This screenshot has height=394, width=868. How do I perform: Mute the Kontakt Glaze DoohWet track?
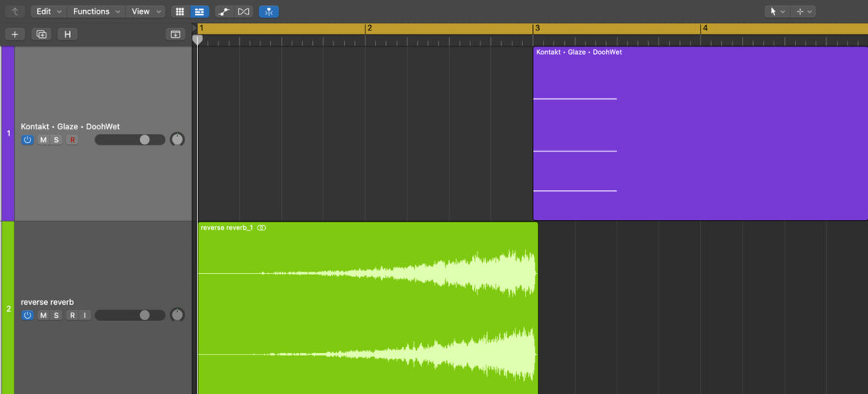[x=43, y=140]
